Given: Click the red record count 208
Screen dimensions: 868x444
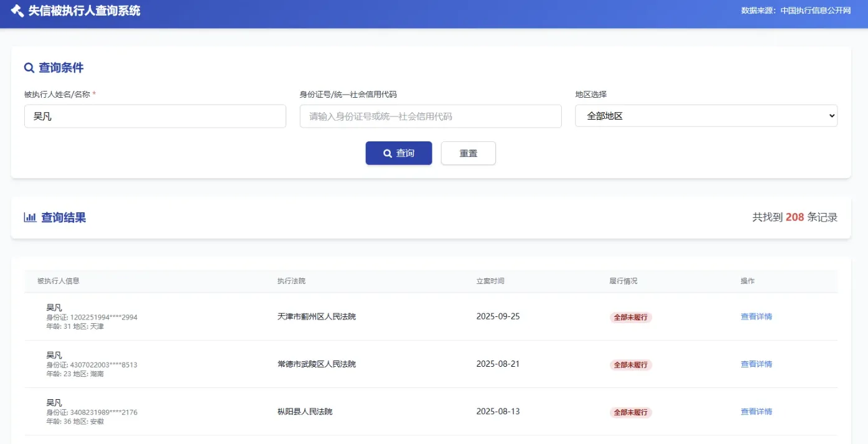Looking at the screenshot, I should click(796, 217).
